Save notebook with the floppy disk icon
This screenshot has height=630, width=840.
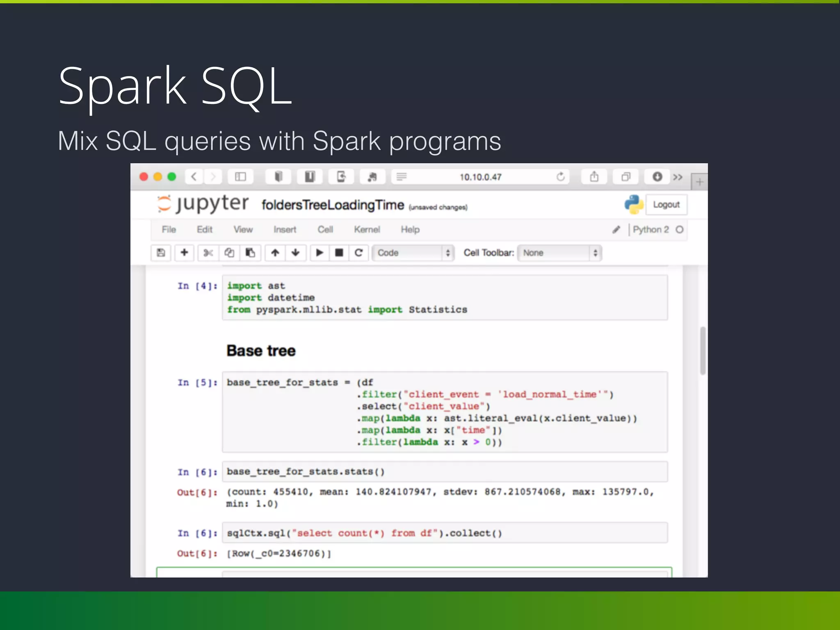(161, 253)
